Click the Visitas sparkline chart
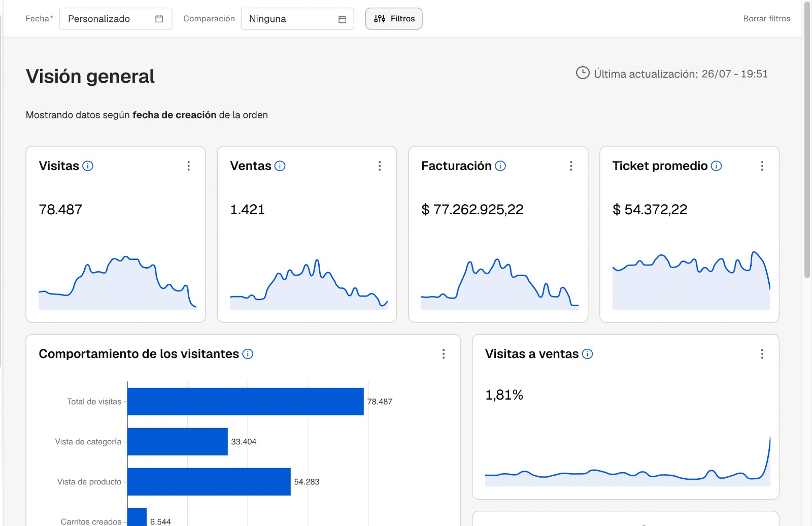Viewport: 812px width, 526px height. click(x=117, y=282)
